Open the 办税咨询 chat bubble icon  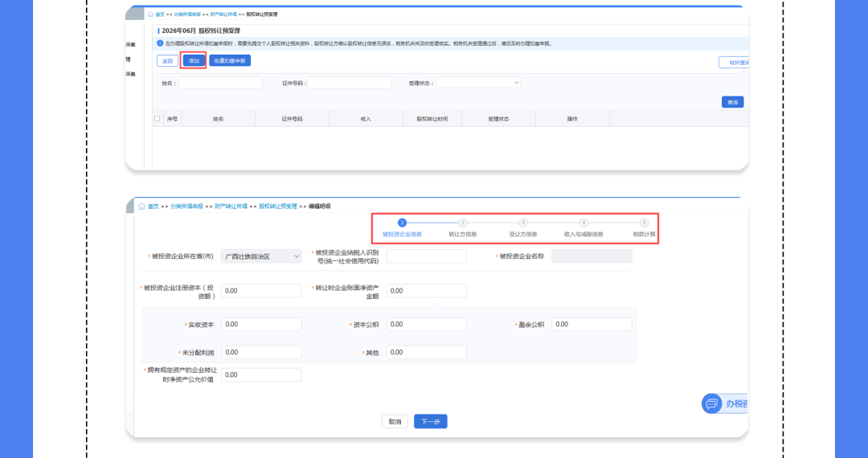[x=711, y=403]
